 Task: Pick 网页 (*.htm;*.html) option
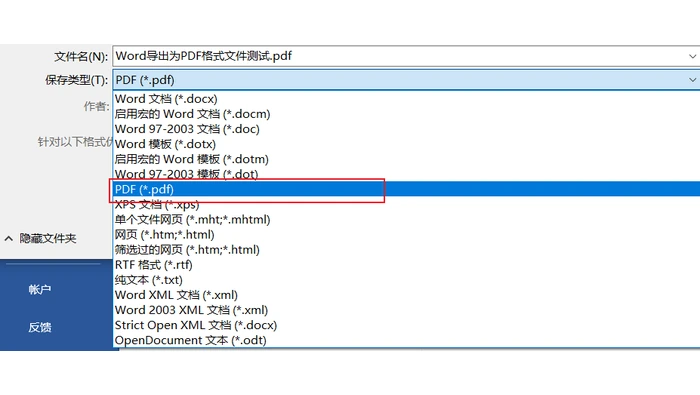(x=406, y=235)
